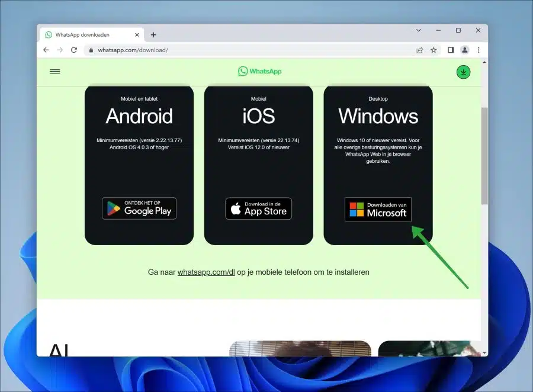Go back to previous page
This screenshot has width=533, height=392.
46,50
